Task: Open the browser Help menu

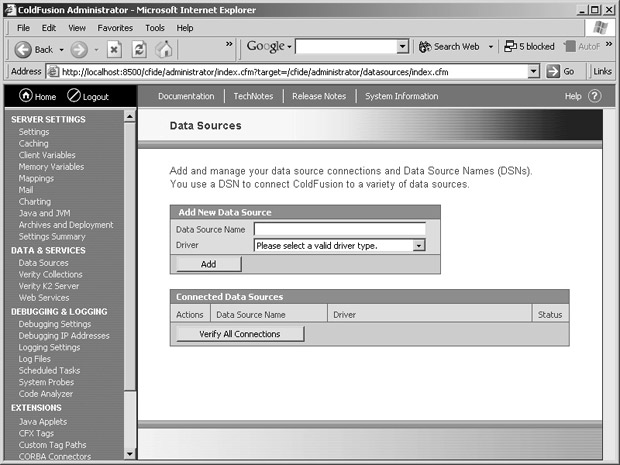Action: tap(185, 28)
